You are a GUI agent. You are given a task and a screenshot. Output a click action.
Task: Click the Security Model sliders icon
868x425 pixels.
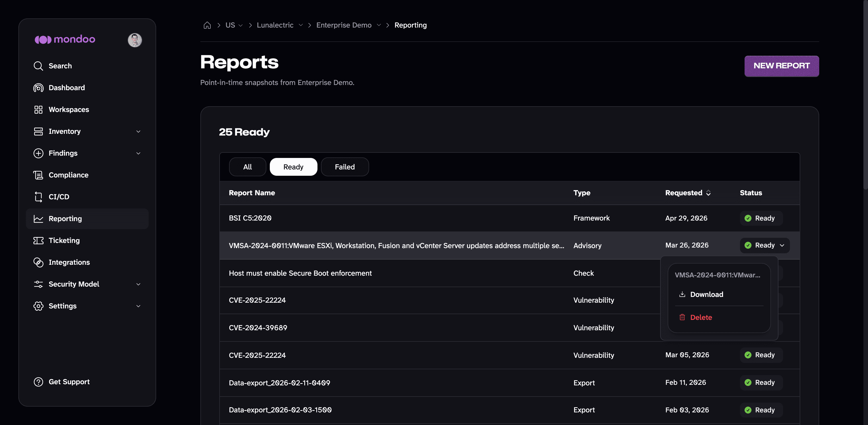(x=38, y=284)
